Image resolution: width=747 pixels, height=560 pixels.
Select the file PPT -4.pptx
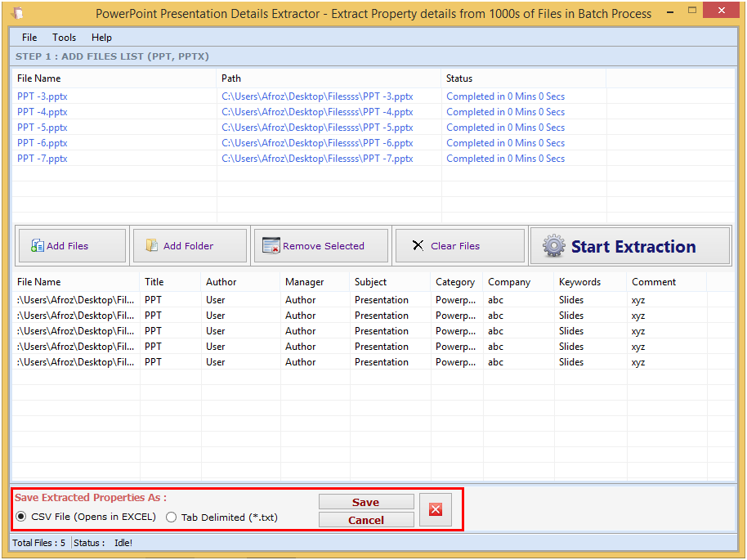42,112
